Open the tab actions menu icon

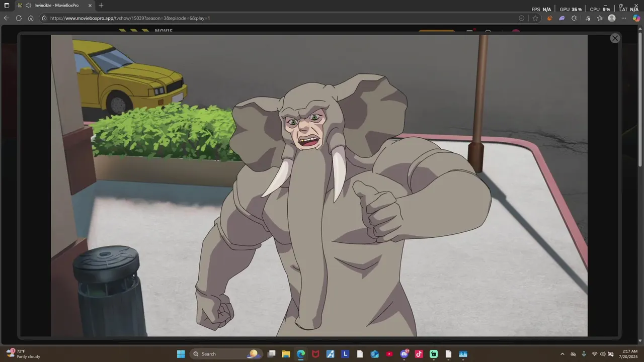click(7, 6)
